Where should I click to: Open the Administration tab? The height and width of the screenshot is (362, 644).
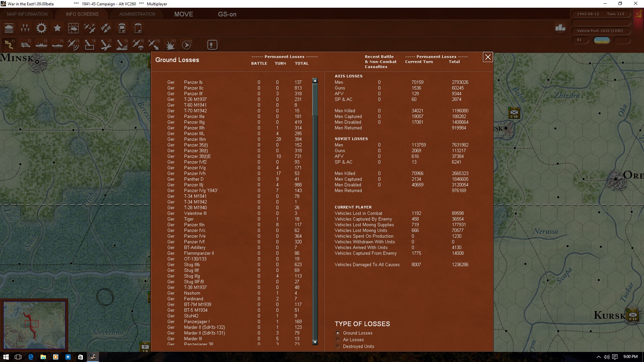click(x=137, y=14)
